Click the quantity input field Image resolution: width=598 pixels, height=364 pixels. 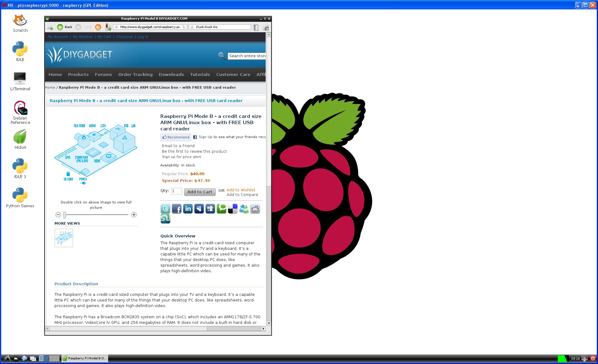pos(176,191)
